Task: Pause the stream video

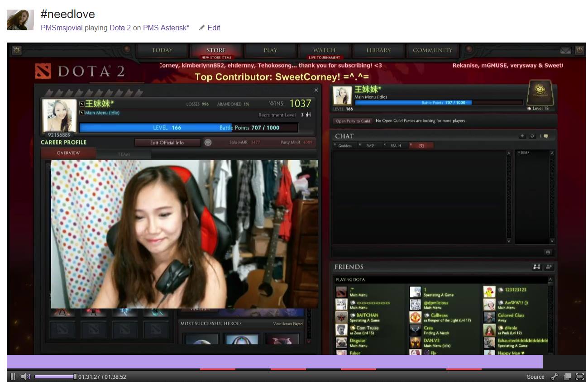Action: point(13,377)
